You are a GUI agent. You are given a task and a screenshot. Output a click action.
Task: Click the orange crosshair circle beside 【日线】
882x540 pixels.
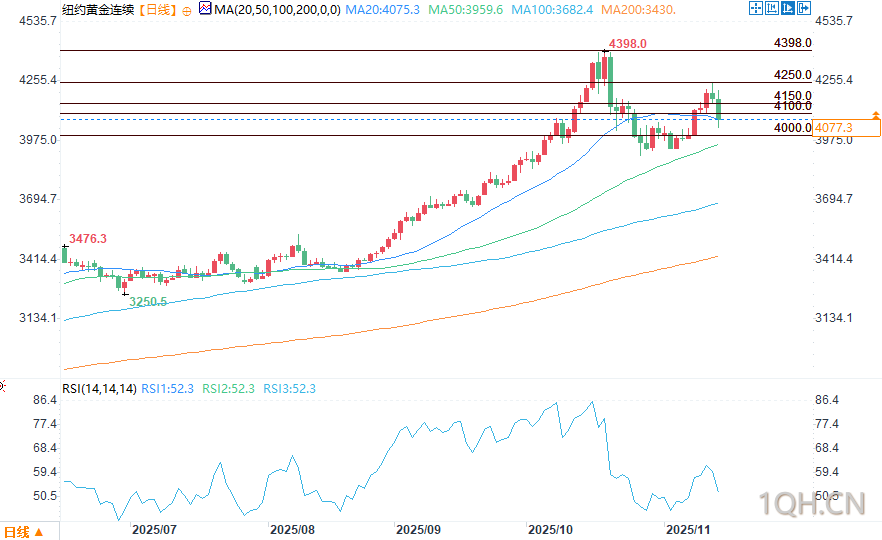pos(189,9)
